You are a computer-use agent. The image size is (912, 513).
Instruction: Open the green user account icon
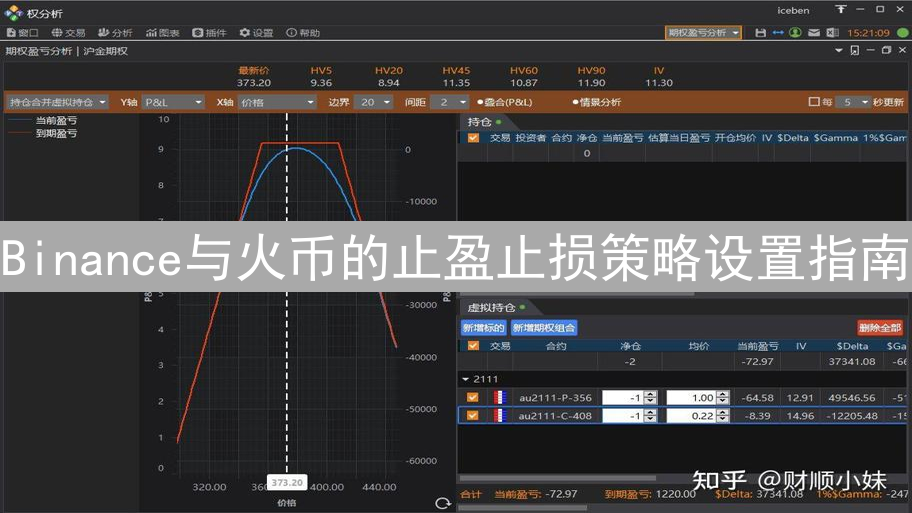tap(795, 33)
